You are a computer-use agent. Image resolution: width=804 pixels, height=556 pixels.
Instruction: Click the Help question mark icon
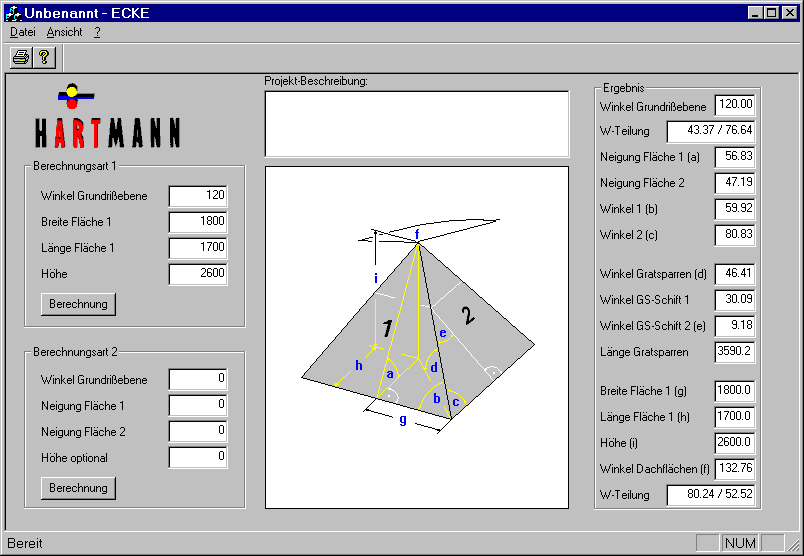(x=44, y=57)
